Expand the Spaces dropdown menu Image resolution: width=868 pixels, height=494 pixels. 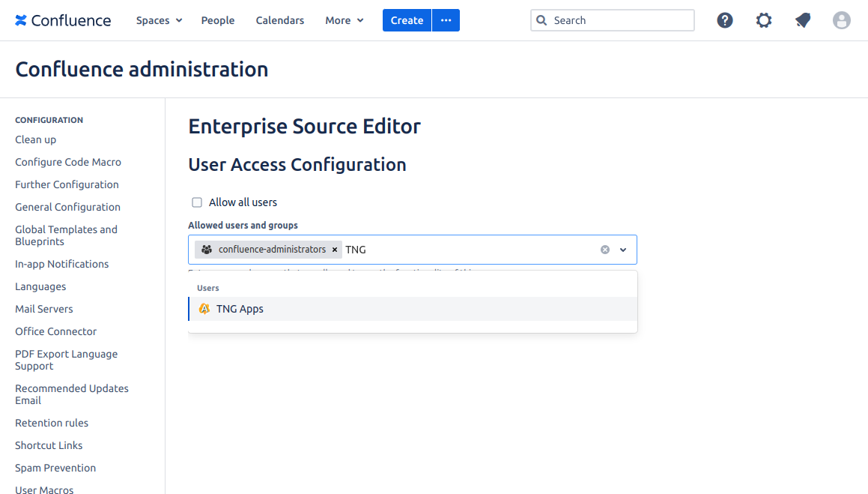tap(159, 20)
